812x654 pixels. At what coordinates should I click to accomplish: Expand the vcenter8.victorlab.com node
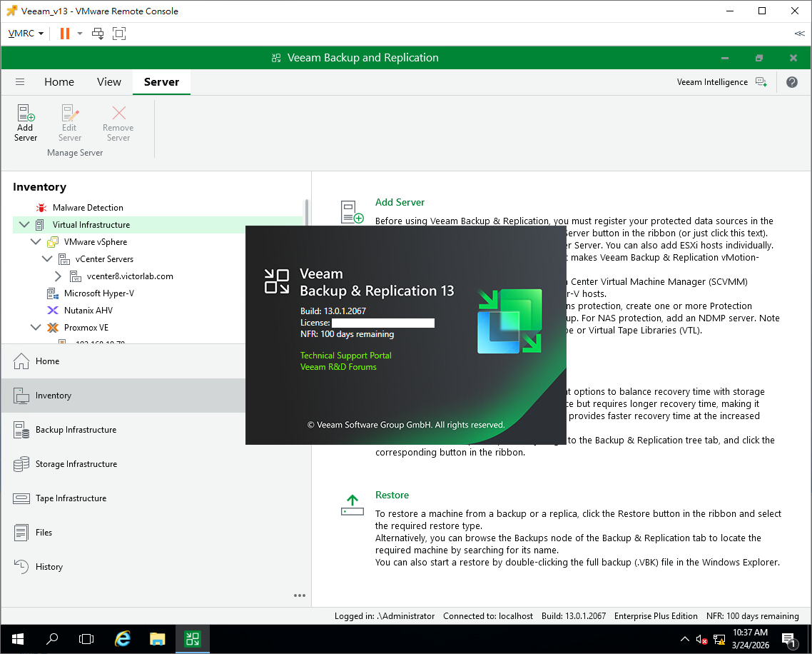click(59, 276)
